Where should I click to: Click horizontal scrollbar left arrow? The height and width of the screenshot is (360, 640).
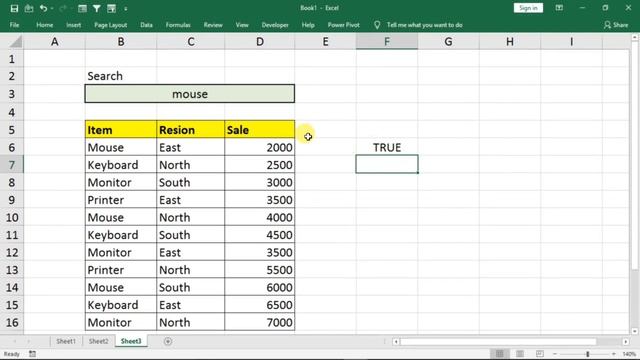coord(396,342)
